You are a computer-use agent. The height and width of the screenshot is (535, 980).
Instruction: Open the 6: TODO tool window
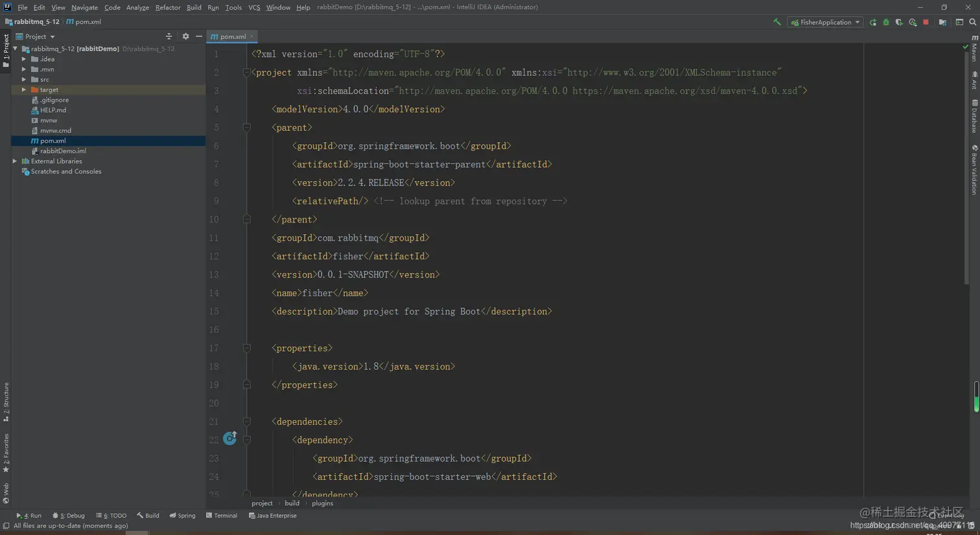(x=111, y=516)
